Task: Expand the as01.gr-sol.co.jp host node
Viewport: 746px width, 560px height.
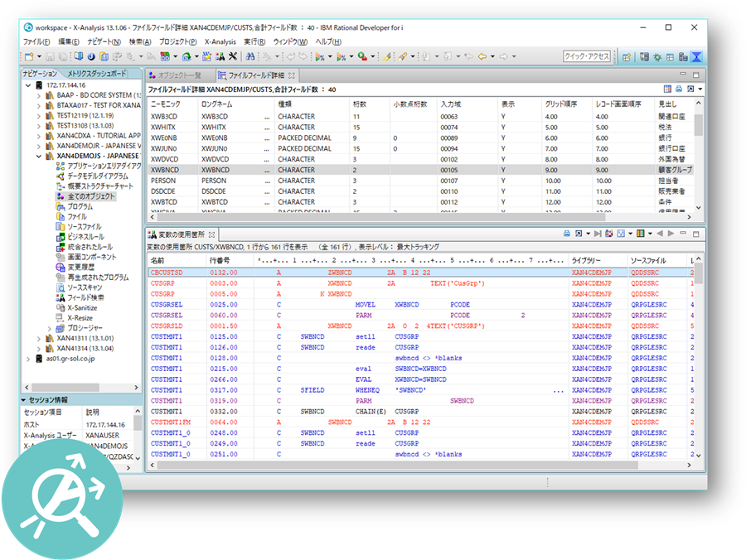Action: tap(28, 359)
